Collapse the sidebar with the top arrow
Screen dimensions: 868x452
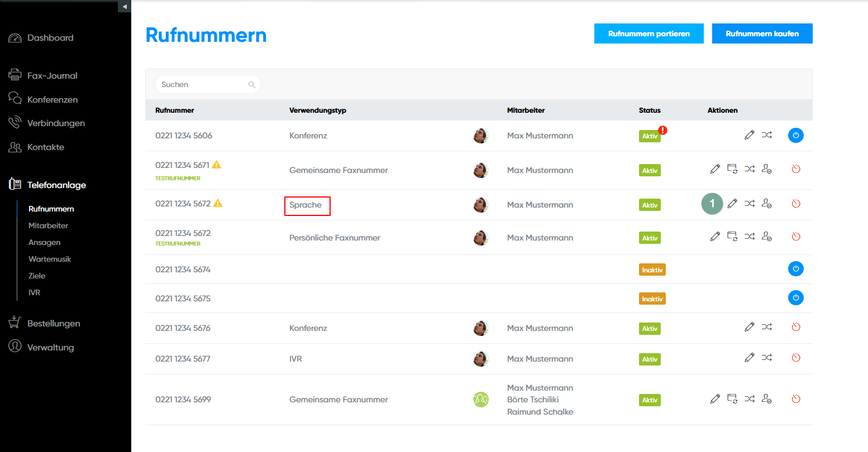pyautogui.click(x=125, y=6)
